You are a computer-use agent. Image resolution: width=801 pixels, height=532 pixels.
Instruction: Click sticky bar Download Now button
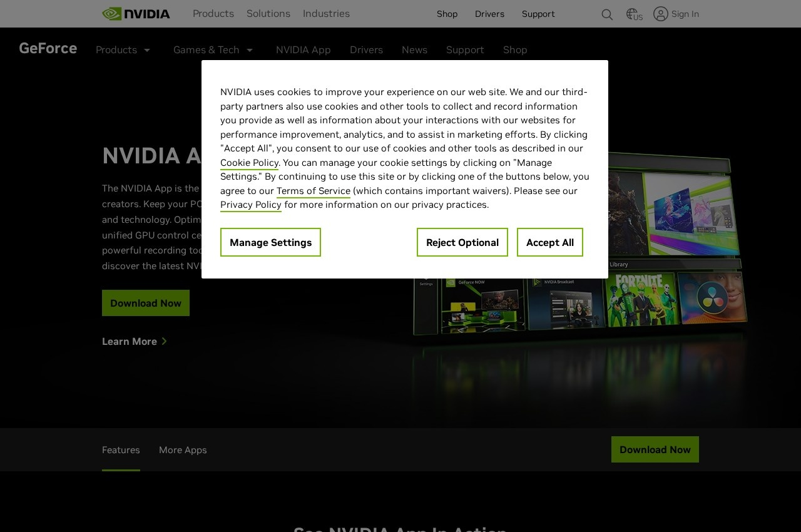655,449
